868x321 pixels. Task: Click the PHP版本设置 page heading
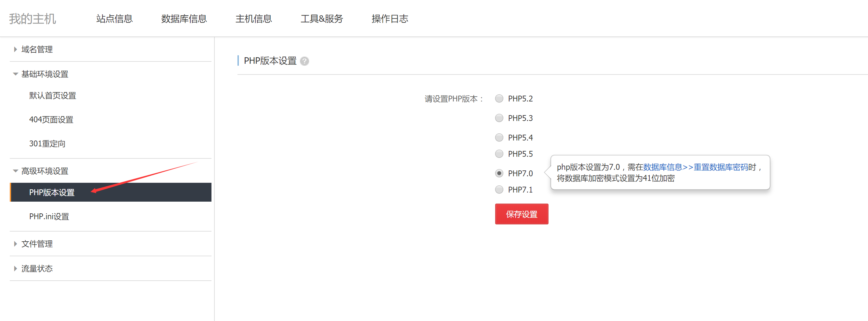click(x=270, y=60)
